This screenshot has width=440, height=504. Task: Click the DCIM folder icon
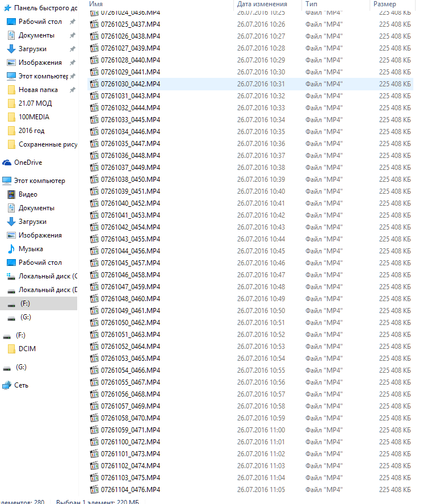click(x=11, y=349)
